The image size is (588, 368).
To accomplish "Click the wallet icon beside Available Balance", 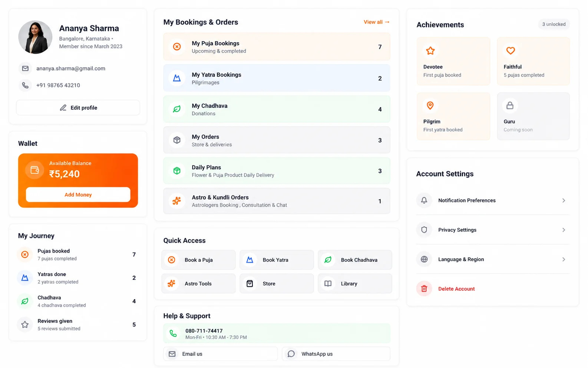I will pos(34,170).
